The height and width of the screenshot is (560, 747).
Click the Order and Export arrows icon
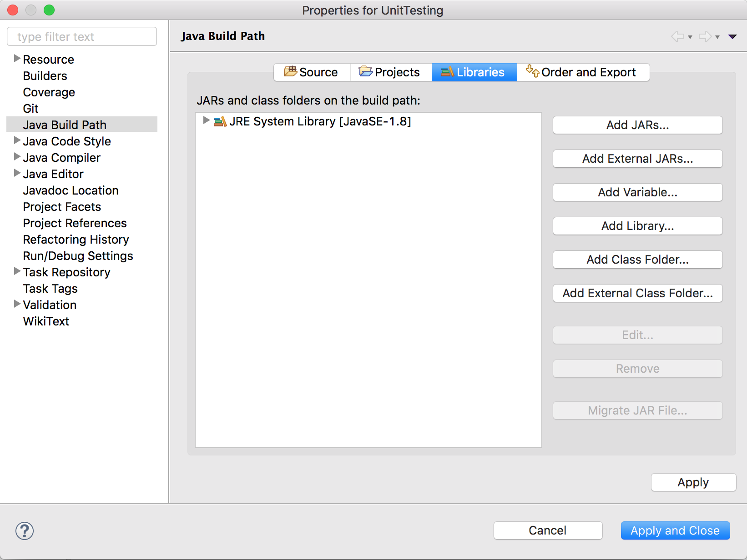coord(531,72)
